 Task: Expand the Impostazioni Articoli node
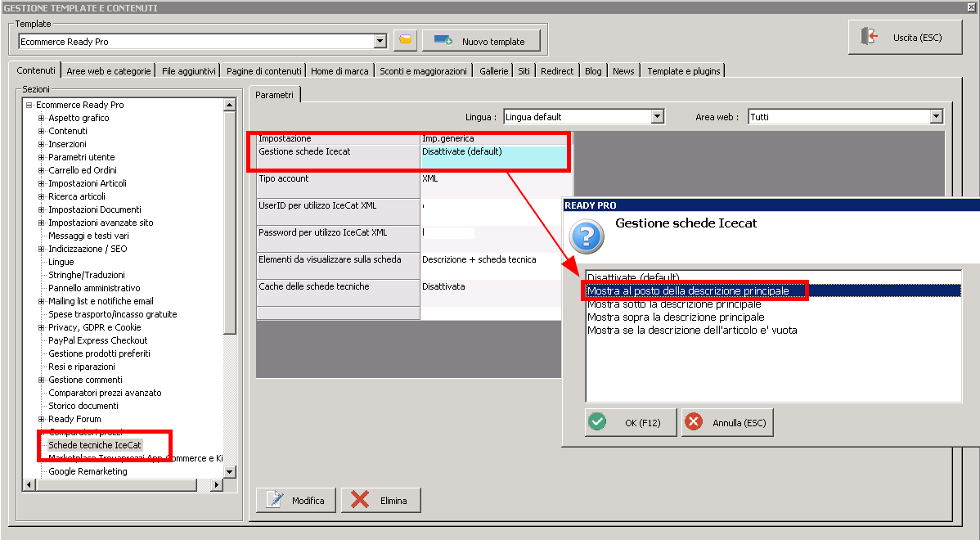[41, 184]
